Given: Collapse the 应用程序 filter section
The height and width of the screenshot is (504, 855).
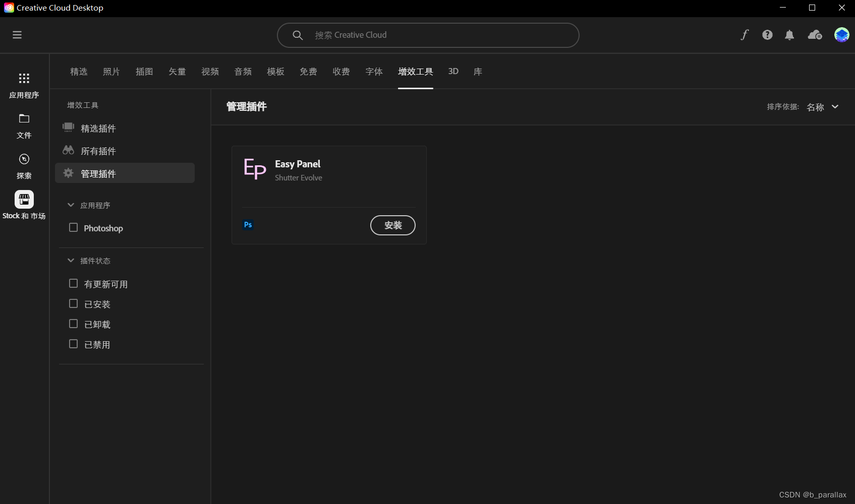Looking at the screenshot, I should tap(71, 205).
